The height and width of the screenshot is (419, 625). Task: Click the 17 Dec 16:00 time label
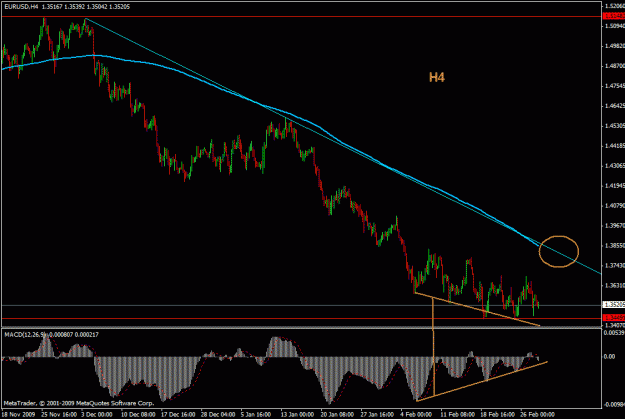(x=178, y=414)
